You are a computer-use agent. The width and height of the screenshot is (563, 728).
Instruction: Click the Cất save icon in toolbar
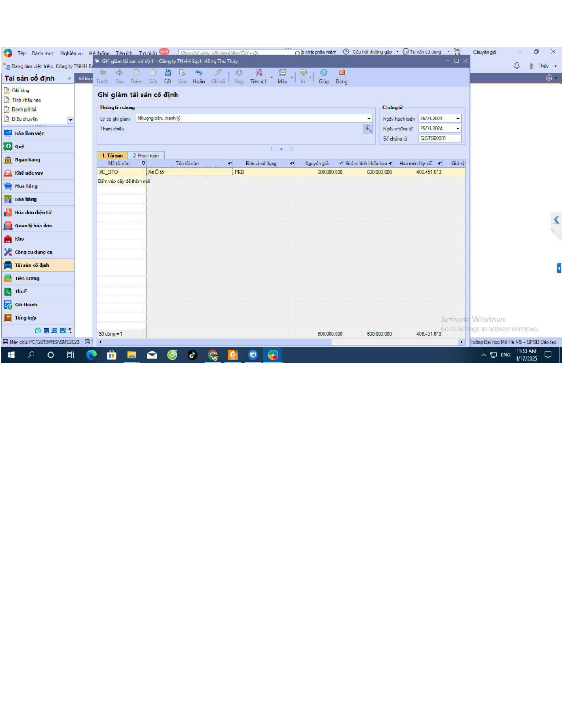(167, 73)
